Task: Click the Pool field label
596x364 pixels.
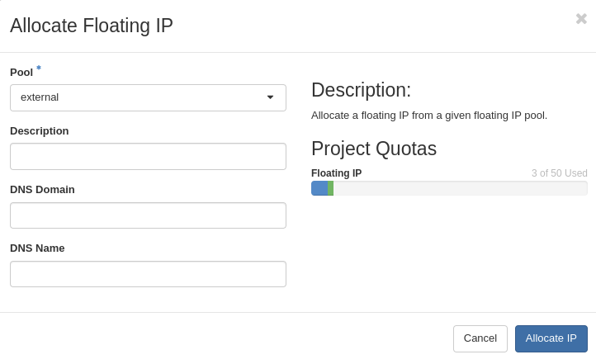Action: coord(21,73)
